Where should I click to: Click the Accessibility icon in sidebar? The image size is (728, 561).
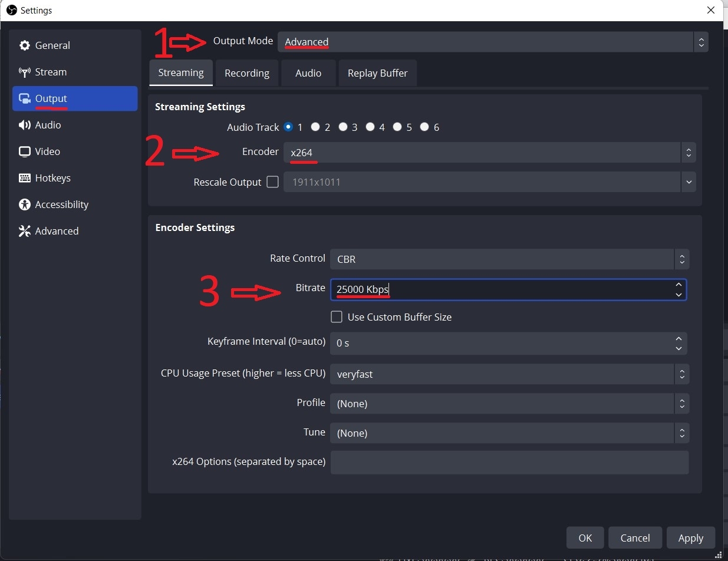[25, 205]
